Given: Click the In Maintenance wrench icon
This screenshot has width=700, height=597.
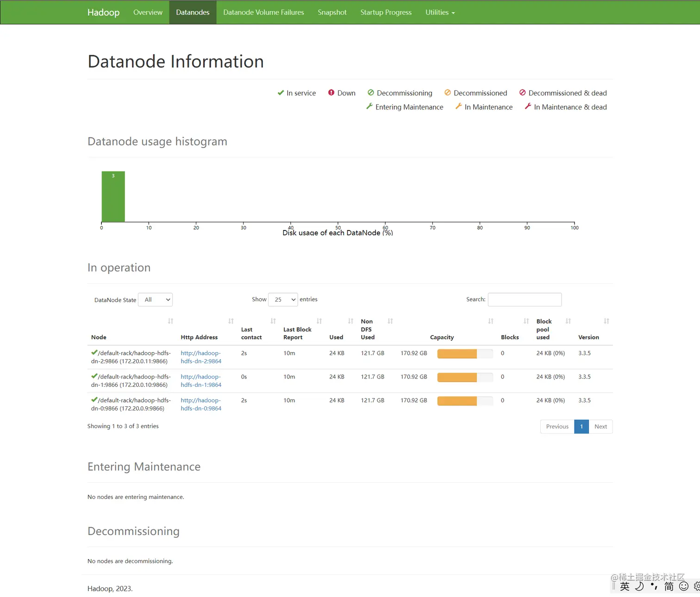Looking at the screenshot, I should [459, 106].
